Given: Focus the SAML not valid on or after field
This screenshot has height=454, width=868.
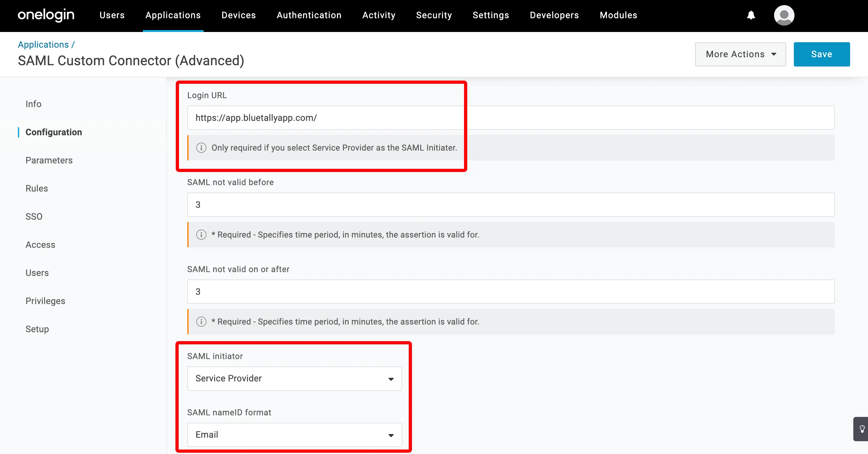Looking at the screenshot, I should (x=511, y=292).
